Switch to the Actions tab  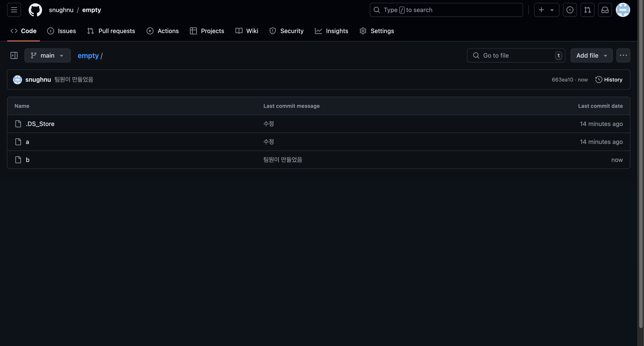point(163,31)
